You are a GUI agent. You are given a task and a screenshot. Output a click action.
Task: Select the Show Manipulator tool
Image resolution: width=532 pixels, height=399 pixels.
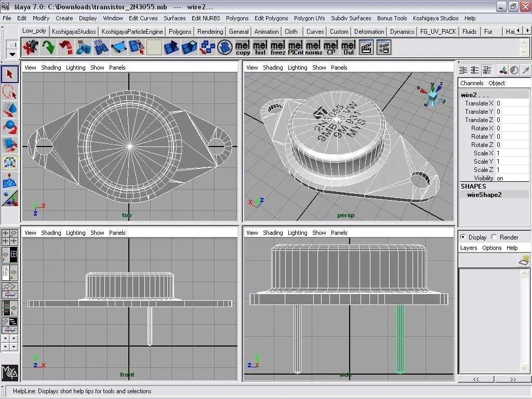point(9,198)
